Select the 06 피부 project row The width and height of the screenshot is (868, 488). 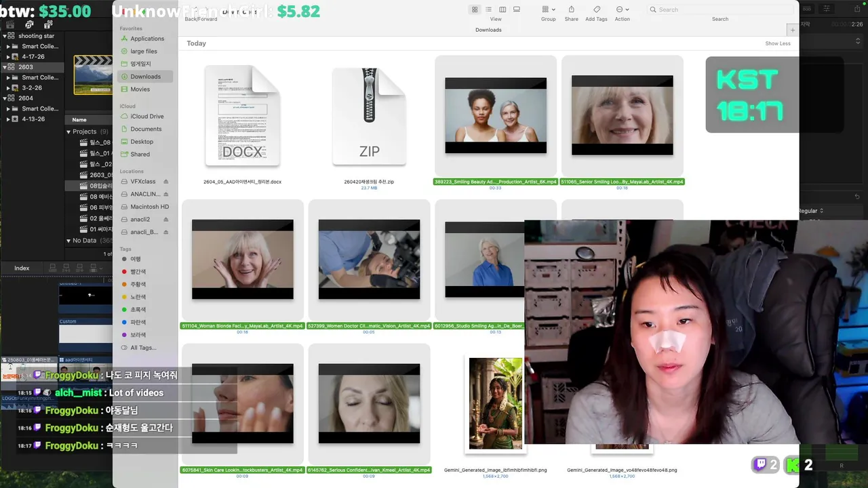click(x=89, y=207)
